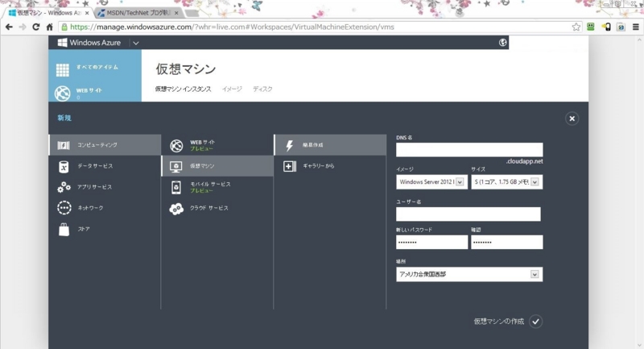
Task: Click ギャラリーから label text
Action: (318, 166)
